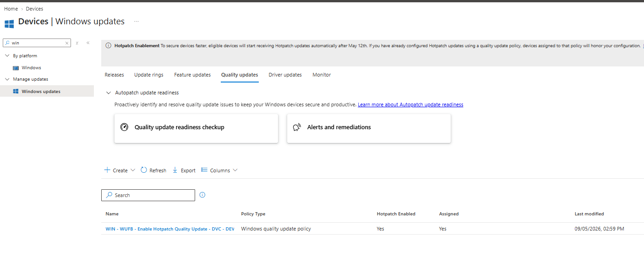Click the Yes value under Hotpatch Enabled
Screen dimensions: 644x269
381,229
